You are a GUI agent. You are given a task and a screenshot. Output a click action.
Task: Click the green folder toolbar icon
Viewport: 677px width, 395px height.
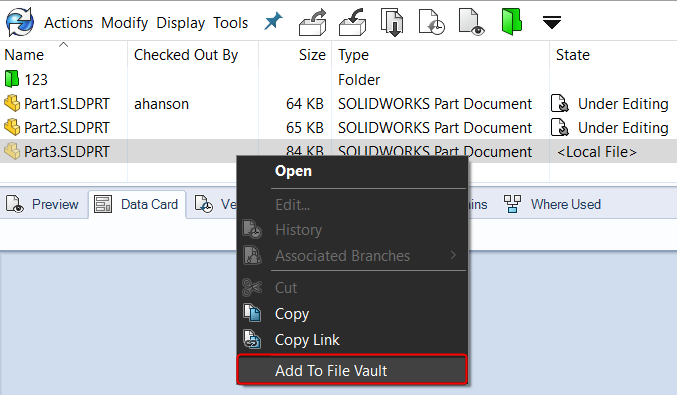click(x=512, y=22)
